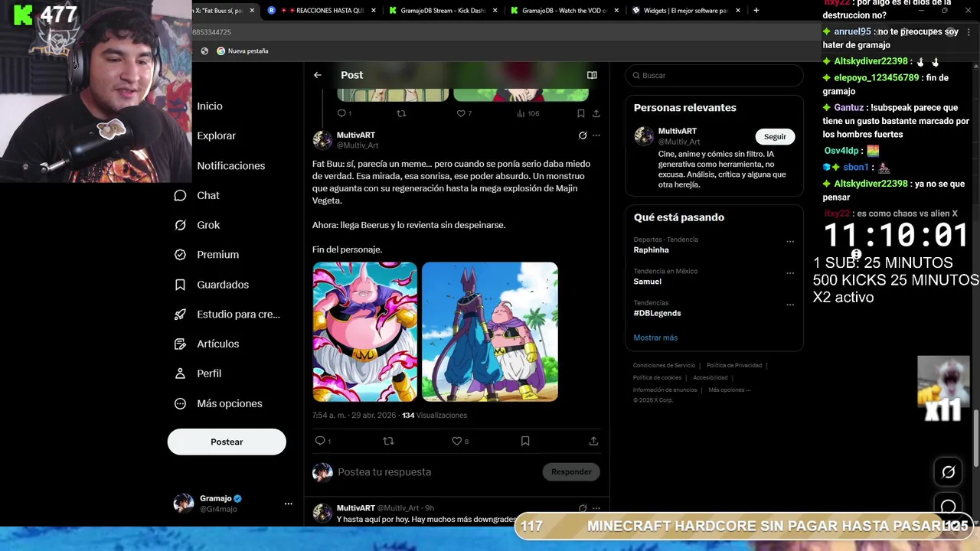The height and width of the screenshot is (551, 980).
Task: Open Grok from the sidebar
Action: (x=197, y=225)
